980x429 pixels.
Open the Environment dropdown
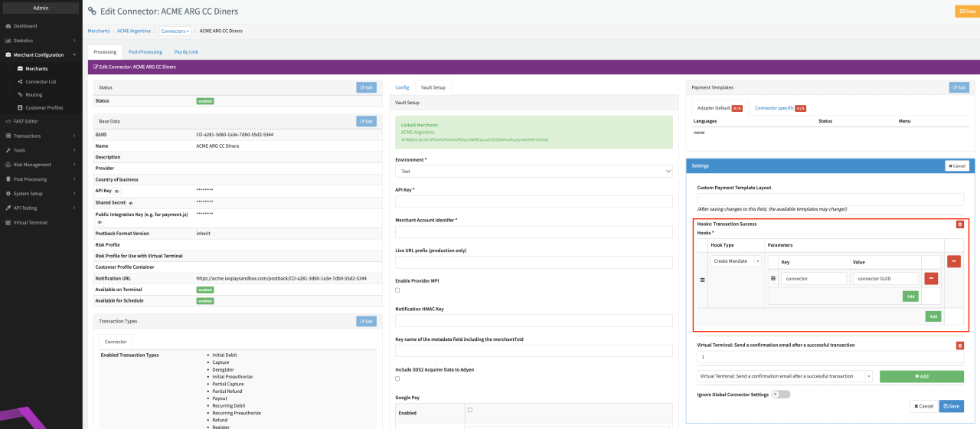(x=534, y=172)
